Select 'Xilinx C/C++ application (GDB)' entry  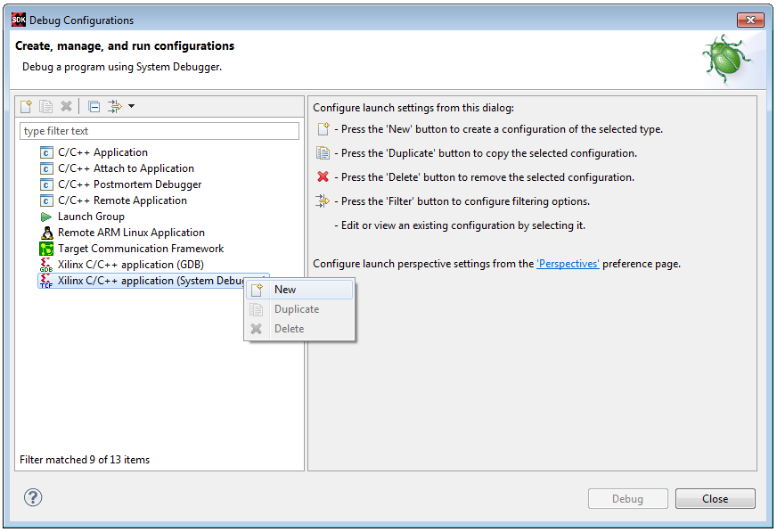click(x=131, y=265)
